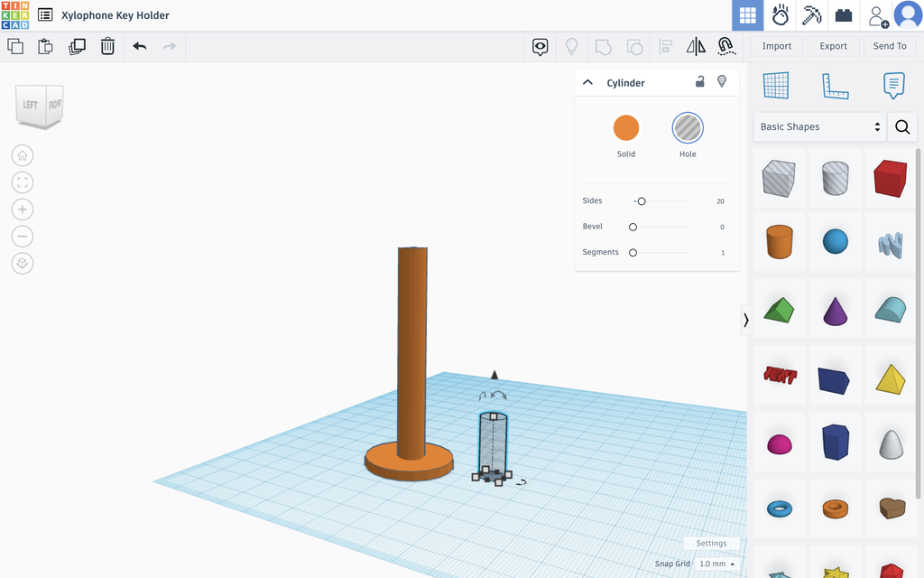The height and width of the screenshot is (578, 924).
Task: Click the Paste clipboard icon
Action: pos(45,46)
